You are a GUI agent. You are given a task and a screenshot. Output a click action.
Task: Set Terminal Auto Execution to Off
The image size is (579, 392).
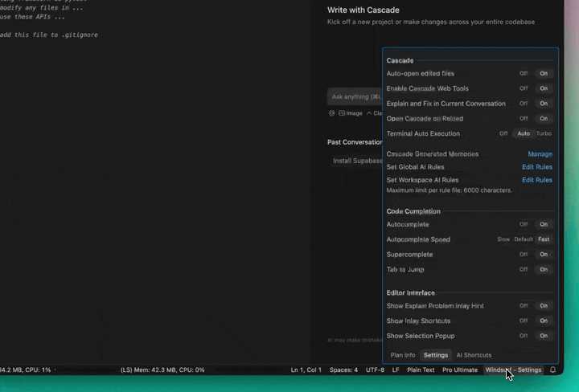tap(503, 133)
